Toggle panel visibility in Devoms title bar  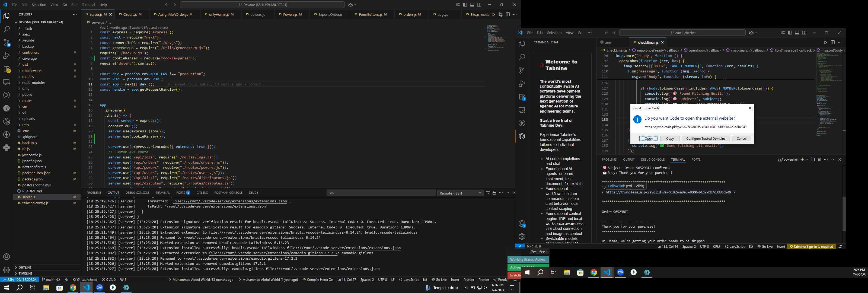pos(472,5)
